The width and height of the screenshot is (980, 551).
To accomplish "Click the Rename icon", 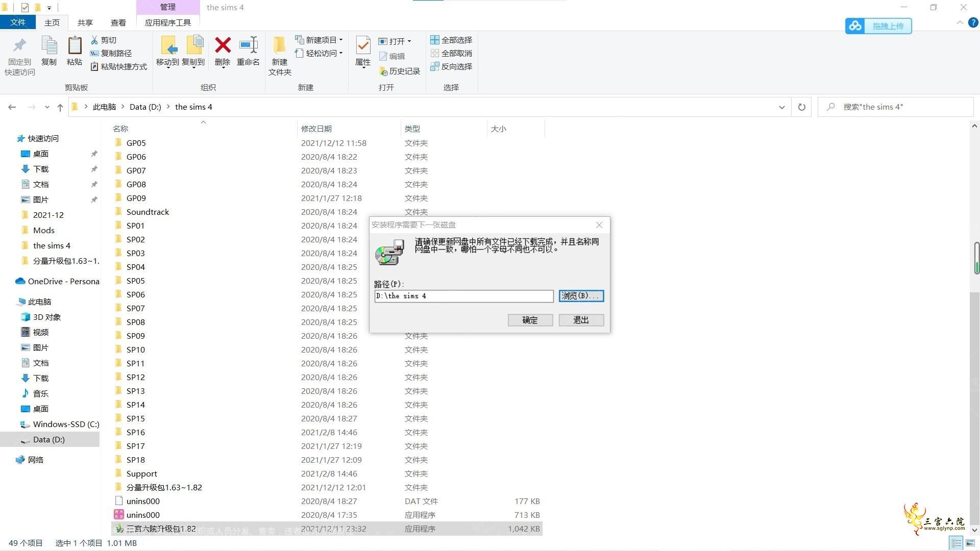I will (x=249, y=45).
